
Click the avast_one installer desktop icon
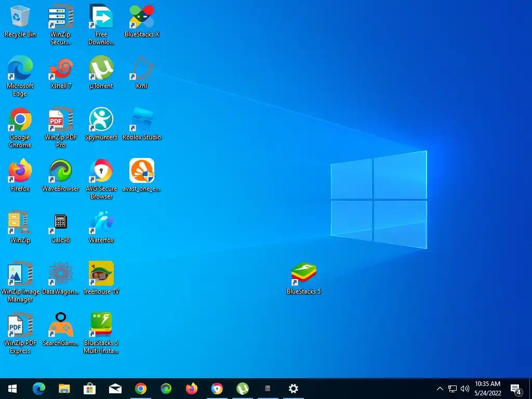(x=142, y=176)
